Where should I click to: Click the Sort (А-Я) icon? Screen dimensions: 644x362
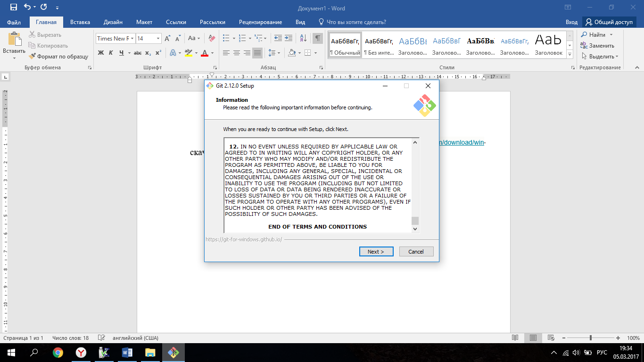click(x=303, y=39)
